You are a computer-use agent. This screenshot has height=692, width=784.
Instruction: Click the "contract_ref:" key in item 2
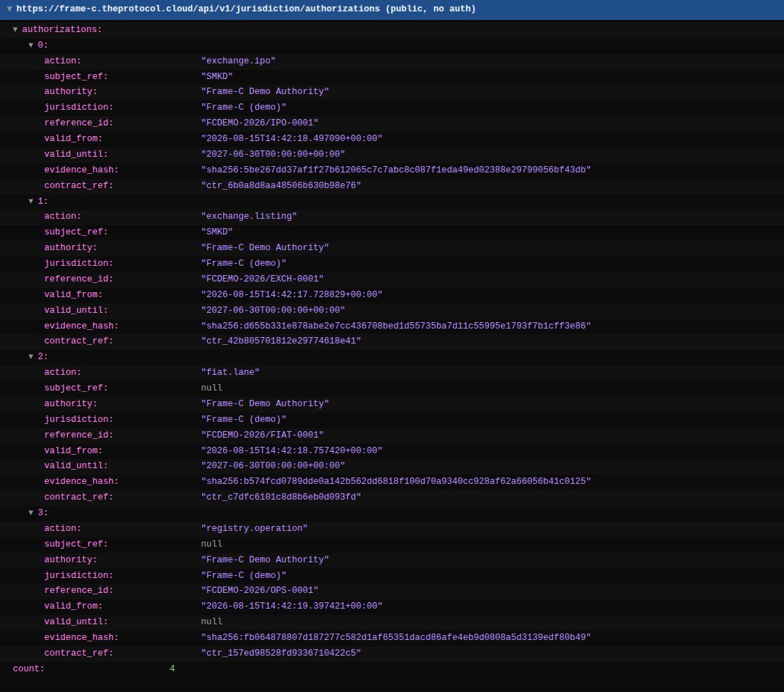[78, 497]
